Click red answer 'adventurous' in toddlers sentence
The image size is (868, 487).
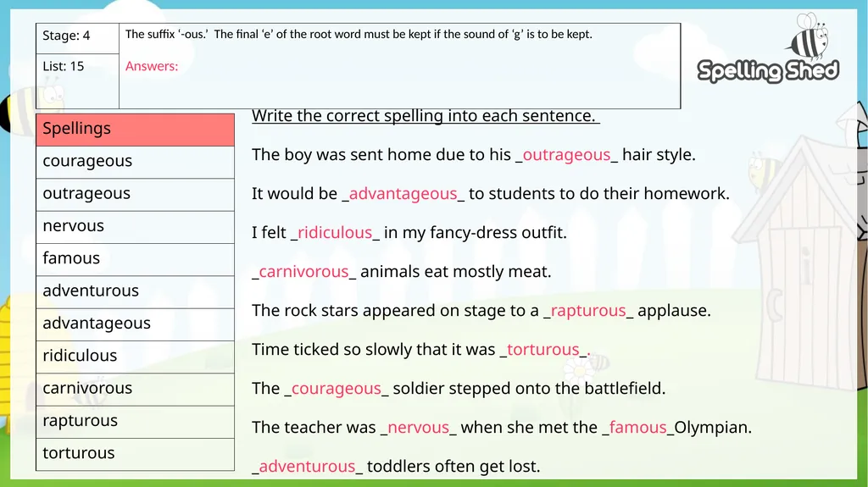point(307,466)
